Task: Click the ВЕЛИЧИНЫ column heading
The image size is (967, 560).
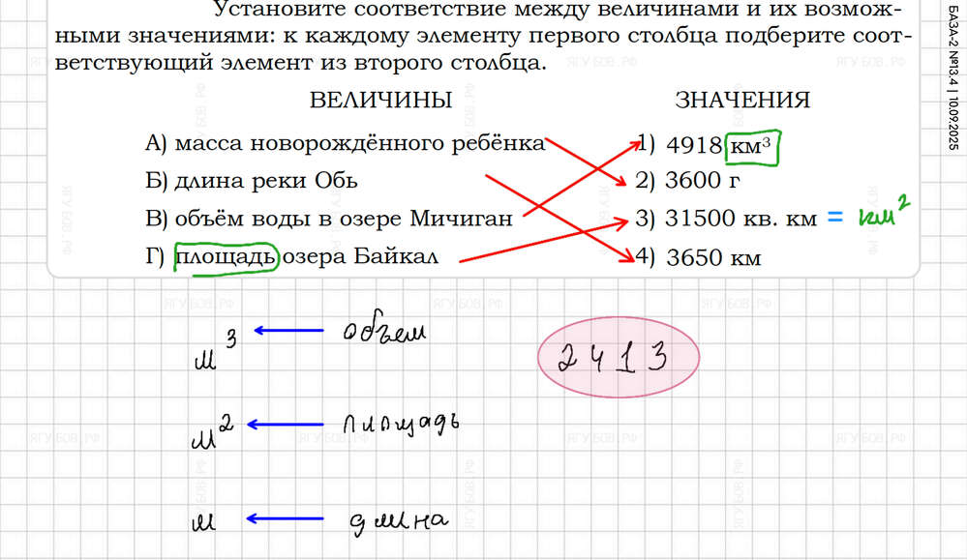Action: (x=380, y=101)
